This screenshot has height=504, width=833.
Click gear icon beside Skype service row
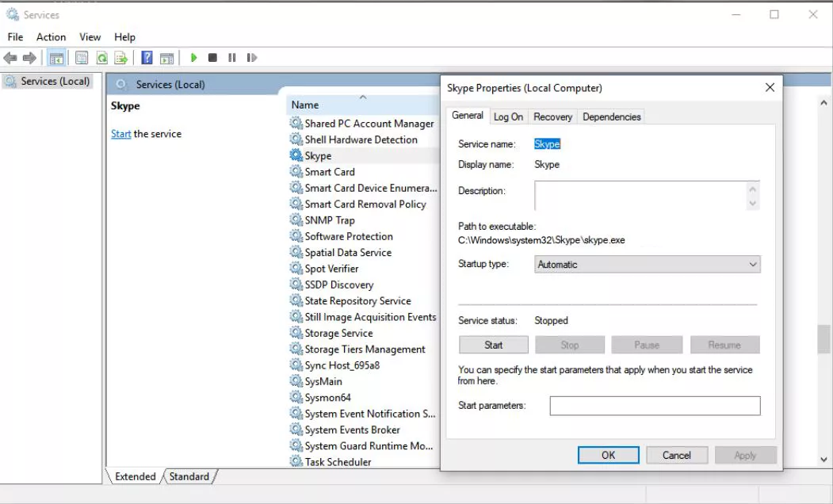point(296,155)
